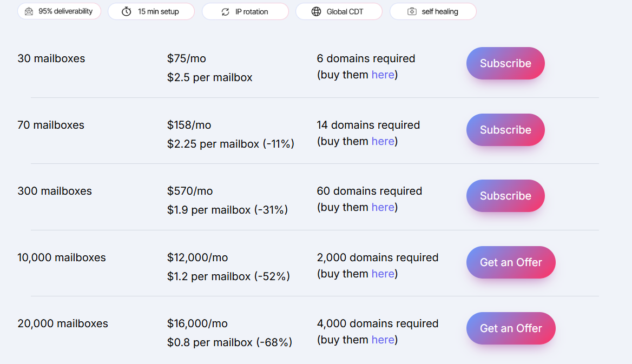Select the 15 min setup feature pill
632x364 pixels.
151,11
